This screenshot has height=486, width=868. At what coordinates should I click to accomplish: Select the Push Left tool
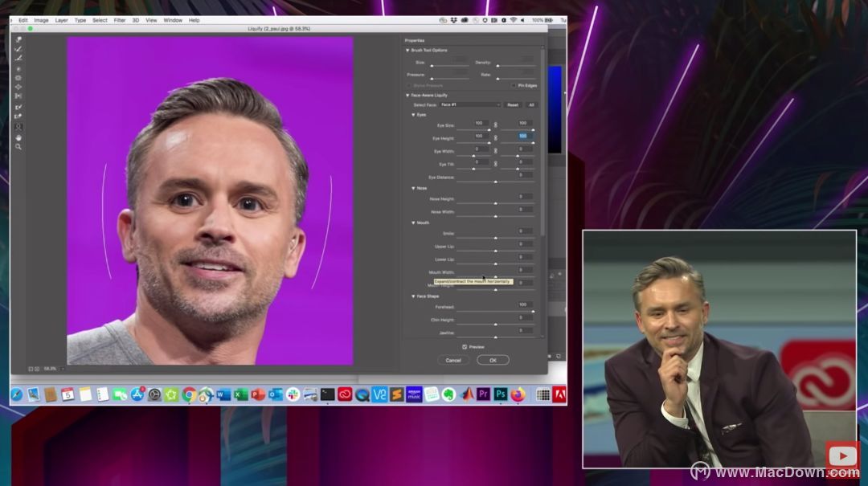[x=18, y=96]
